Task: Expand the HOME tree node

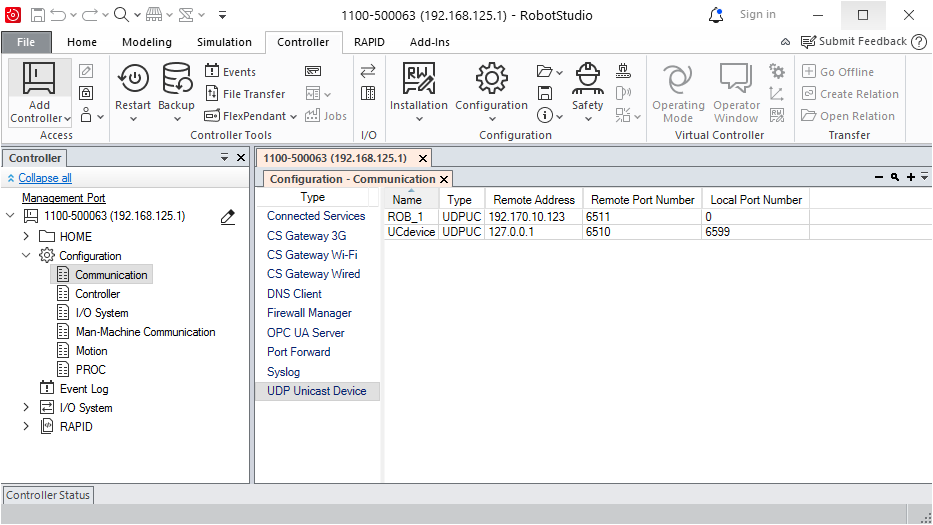Action: click(26, 236)
